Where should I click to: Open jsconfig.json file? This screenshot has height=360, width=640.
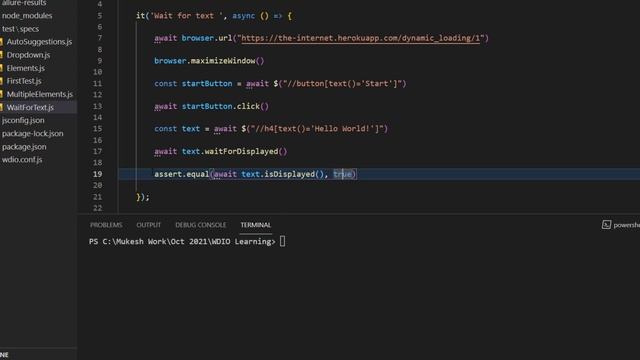click(23, 120)
